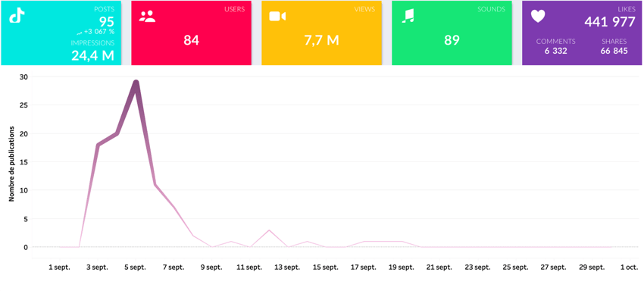Viewport: 644px width, 291px height.
Task: Click the chart peak at 5 sept.
Action: (136, 83)
